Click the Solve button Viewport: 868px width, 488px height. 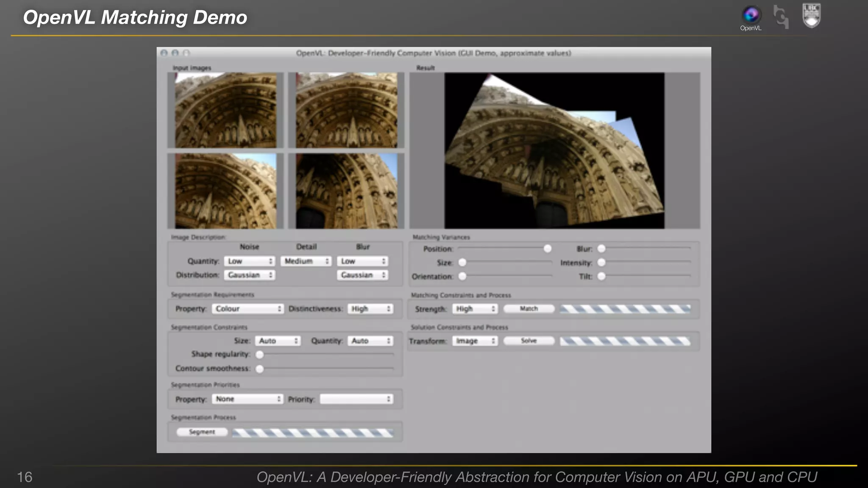coord(529,341)
